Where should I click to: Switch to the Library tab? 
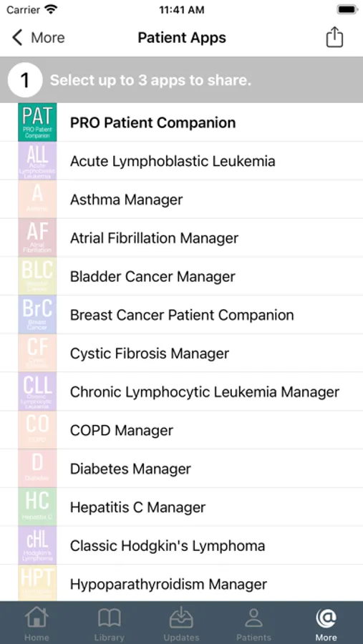[109, 624]
